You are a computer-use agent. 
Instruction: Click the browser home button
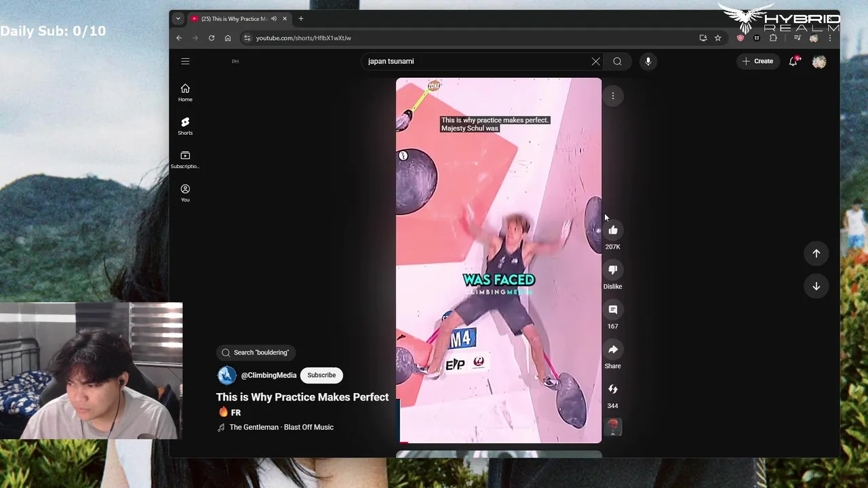click(228, 38)
